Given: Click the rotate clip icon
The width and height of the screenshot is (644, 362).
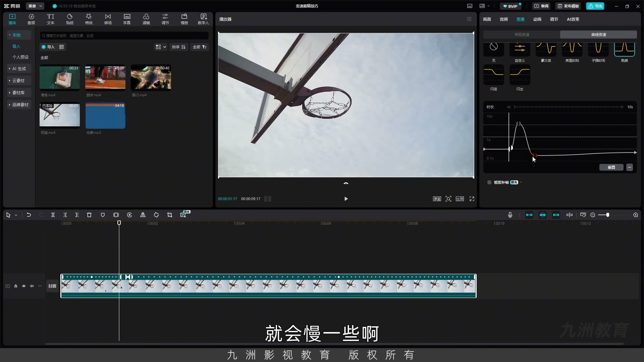Looking at the screenshot, I should pyautogui.click(x=156, y=215).
